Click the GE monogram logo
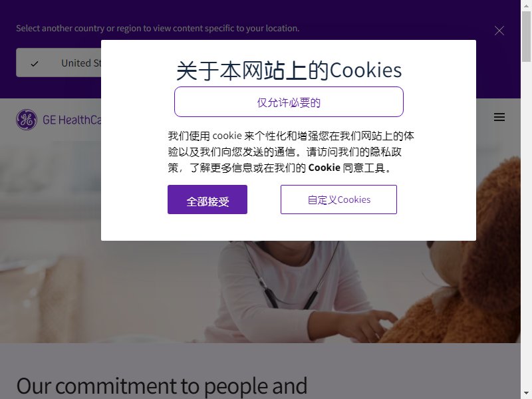The height and width of the screenshot is (399, 532). tap(27, 120)
